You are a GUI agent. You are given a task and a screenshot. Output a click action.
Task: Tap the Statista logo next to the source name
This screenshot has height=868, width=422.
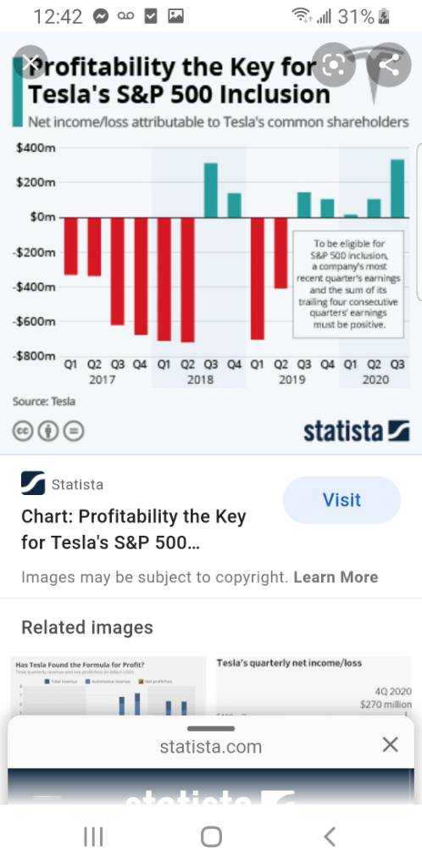33,483
